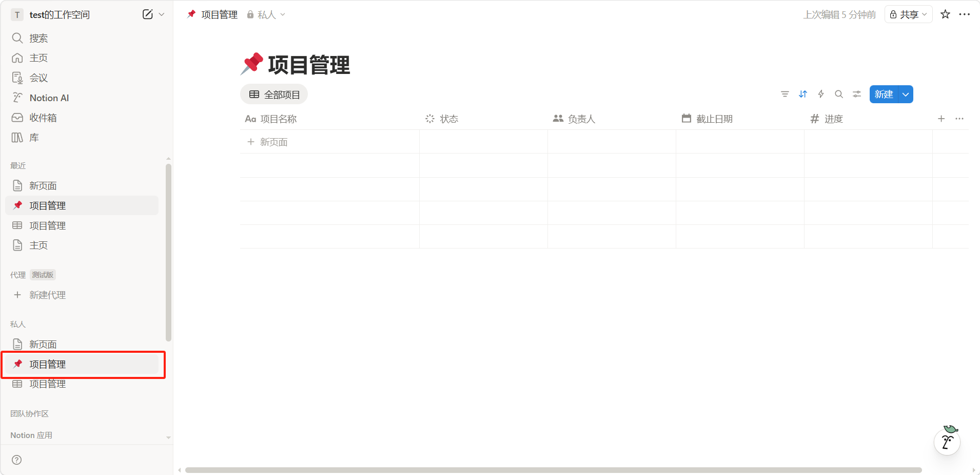The height and width of the screenshot is (475, 980).
Task: Expand the 私人 privacy dropdown in breadcrumb
Action: click(x=266, y=14)
